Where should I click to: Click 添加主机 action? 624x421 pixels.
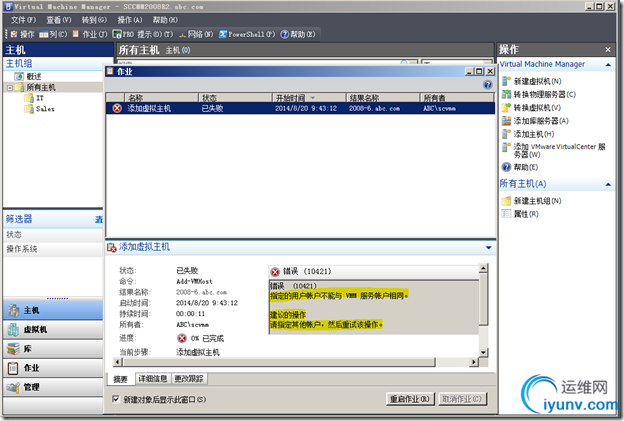(528, 134)
